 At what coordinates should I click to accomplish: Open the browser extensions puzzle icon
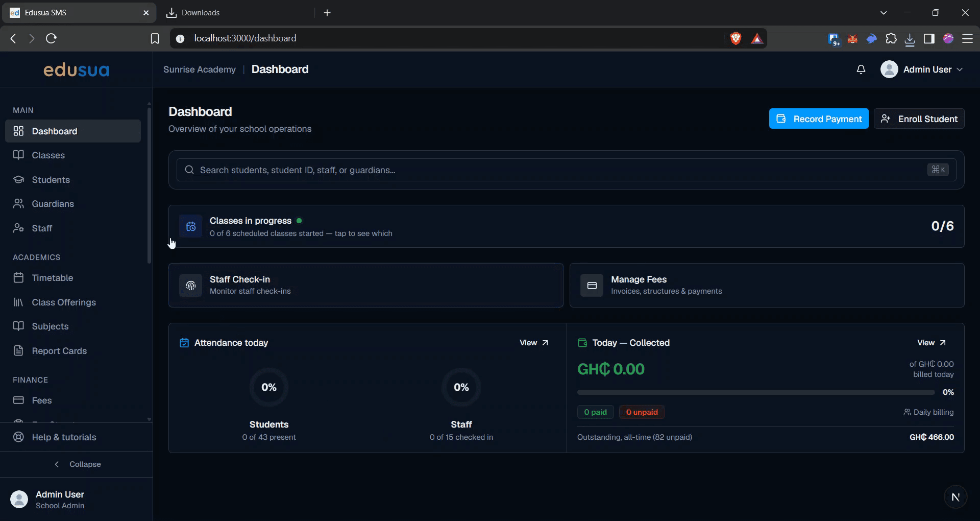[x=891, y=38]
